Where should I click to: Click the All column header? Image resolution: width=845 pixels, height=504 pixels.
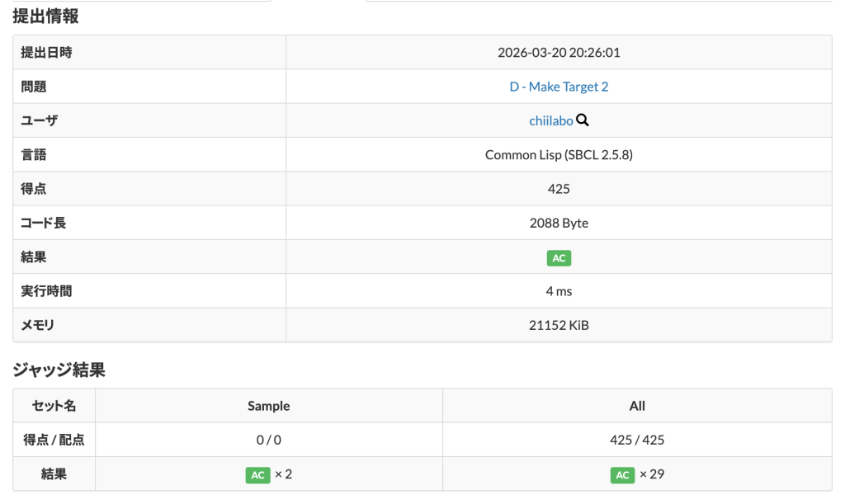[637, 406]
